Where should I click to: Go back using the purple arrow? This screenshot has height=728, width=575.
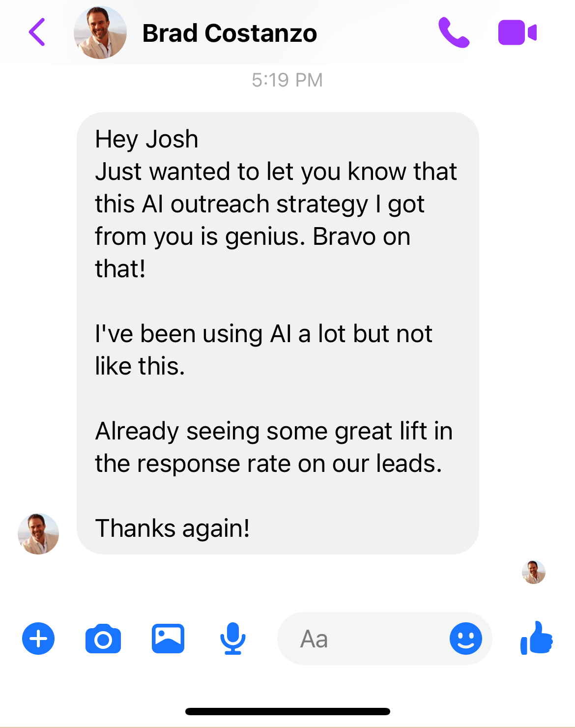click(37, 32)
